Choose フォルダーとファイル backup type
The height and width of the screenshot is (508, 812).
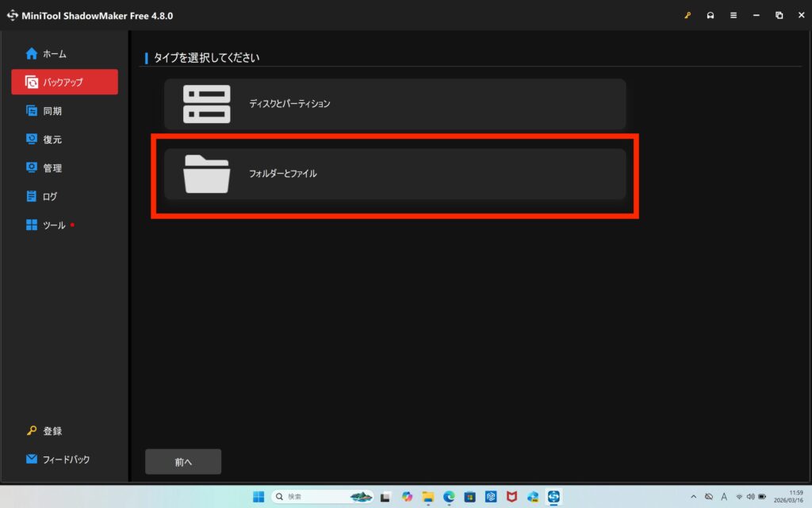(395, 174)
